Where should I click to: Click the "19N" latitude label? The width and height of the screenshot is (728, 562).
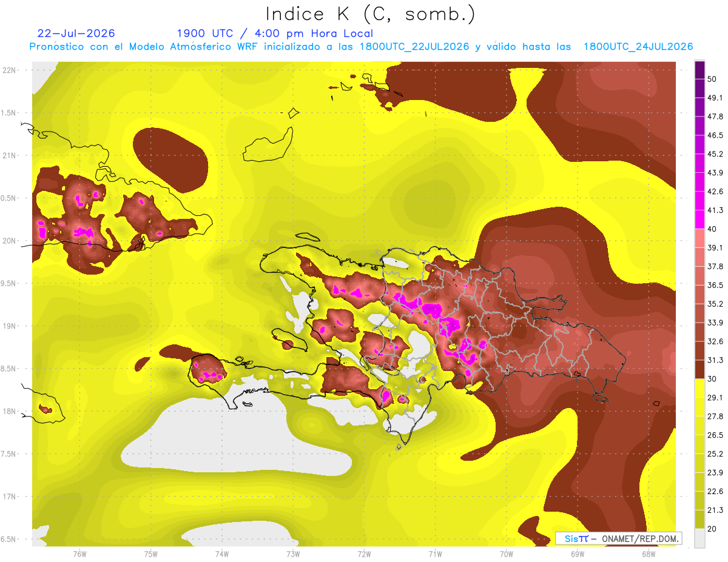coord(10,326)
